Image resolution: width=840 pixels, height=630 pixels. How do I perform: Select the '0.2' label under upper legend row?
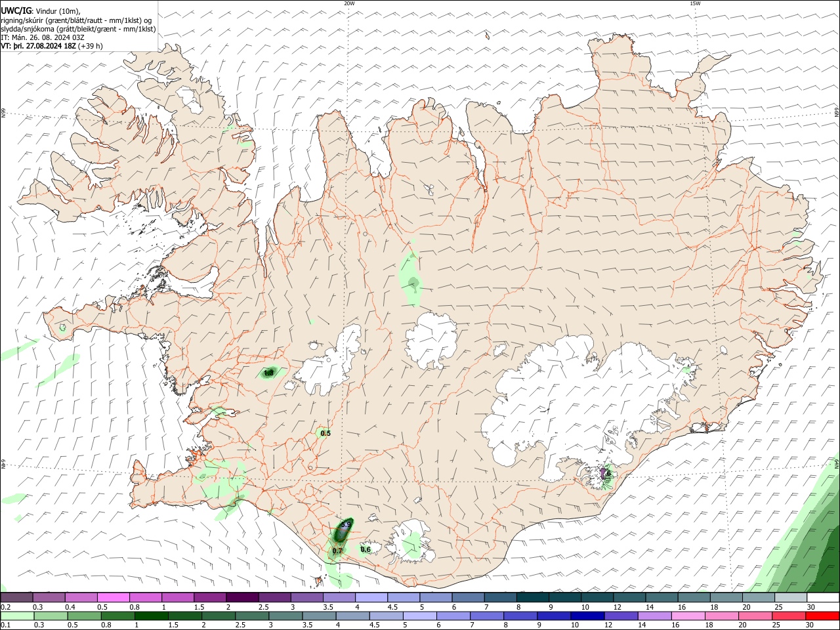[5, 607]
